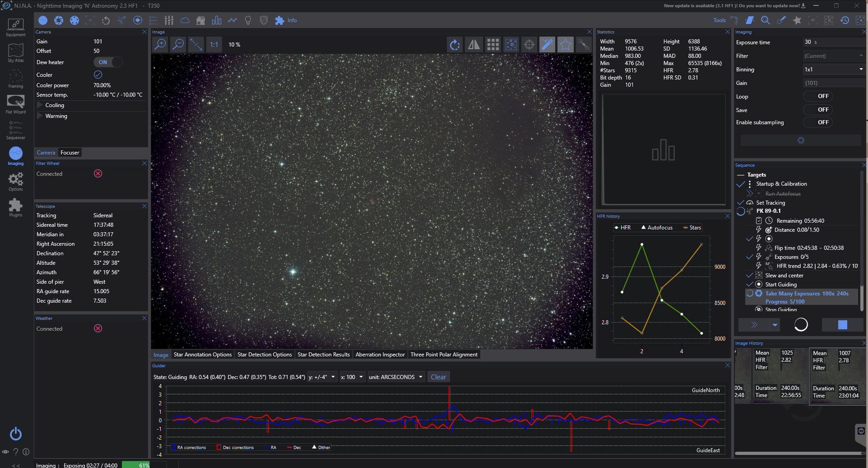
Task: Open the Binning dropdown
Action: [x=833, y=70]
